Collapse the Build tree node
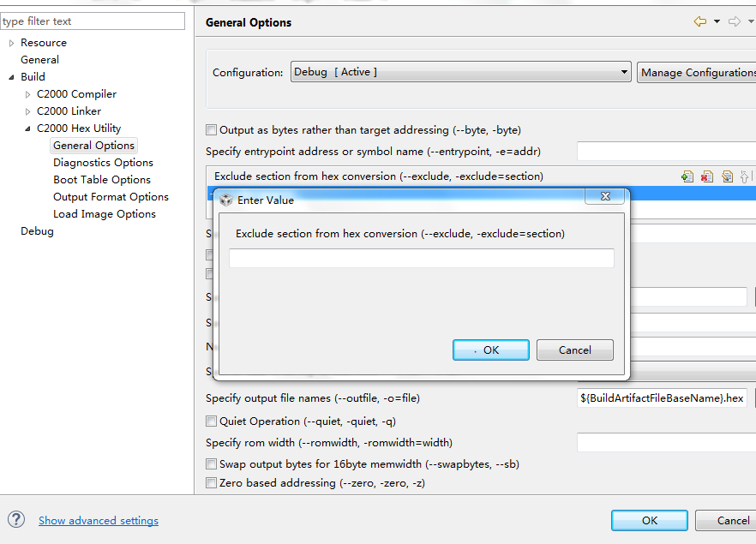The image size is (756, 544). pos(12,77)
